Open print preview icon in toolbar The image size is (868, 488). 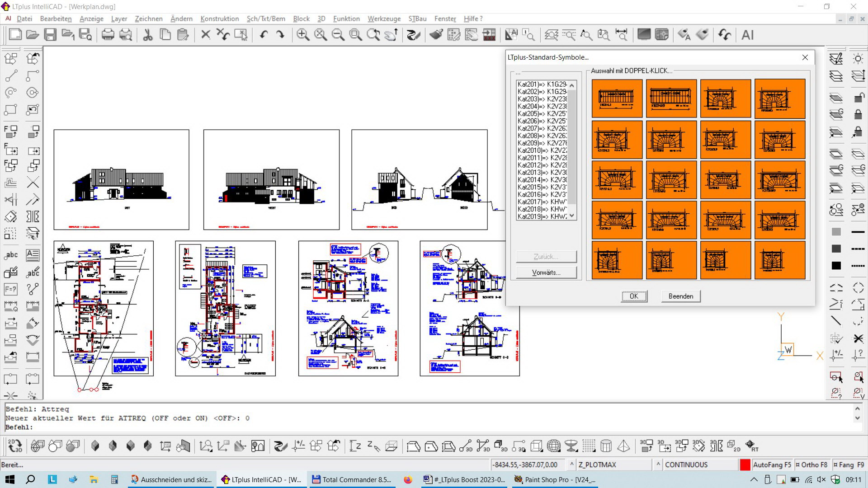126,35
